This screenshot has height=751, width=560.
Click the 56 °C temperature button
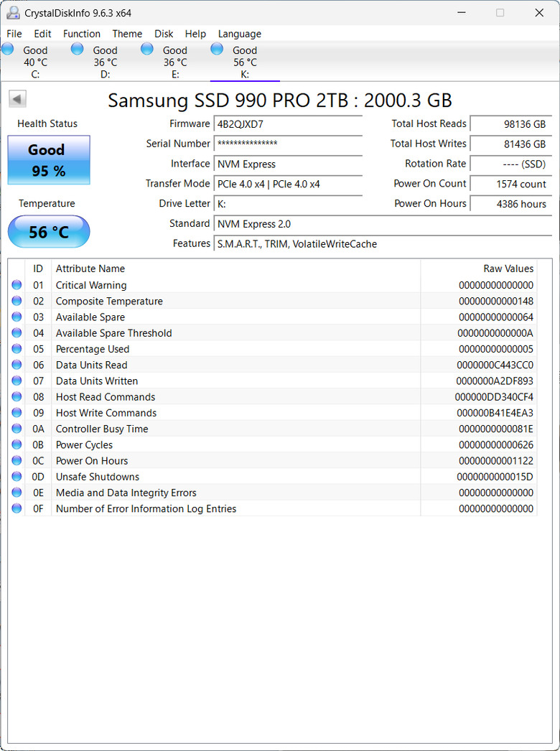(x=49, y=232)
